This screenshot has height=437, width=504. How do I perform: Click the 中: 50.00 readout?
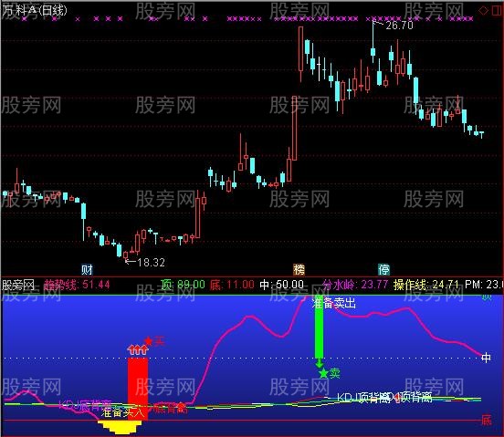[x=281, y=285]
